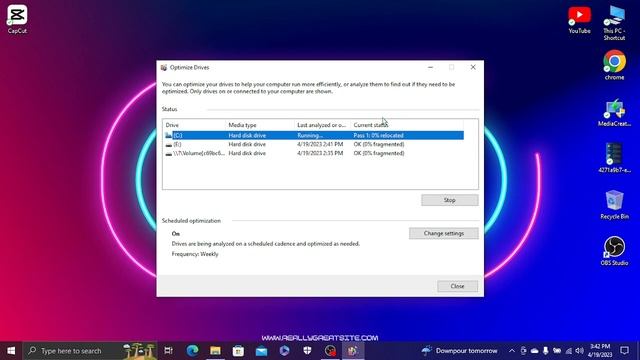Select the (C:) drive row
Image resolution: width=640 pixels, height=360 pixels.
tap(313, 135)
